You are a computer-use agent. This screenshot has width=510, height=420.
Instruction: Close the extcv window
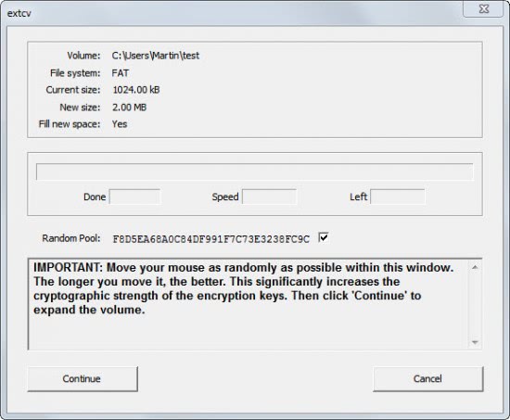pos(484,9)
